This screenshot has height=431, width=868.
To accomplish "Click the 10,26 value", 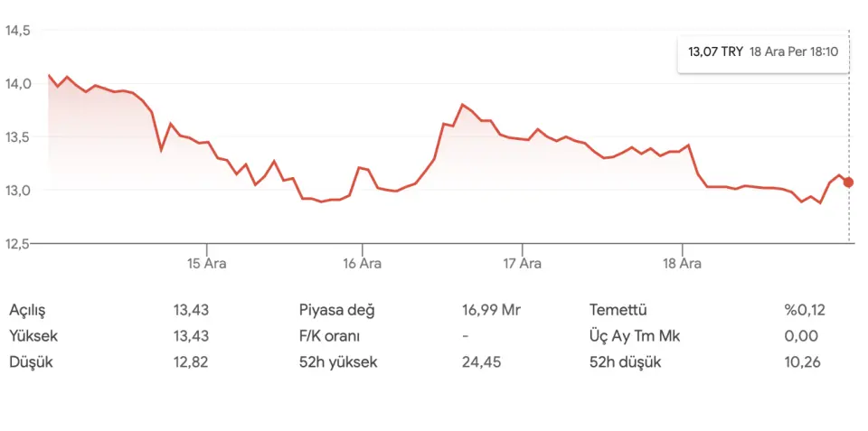I will pos(803,362).
